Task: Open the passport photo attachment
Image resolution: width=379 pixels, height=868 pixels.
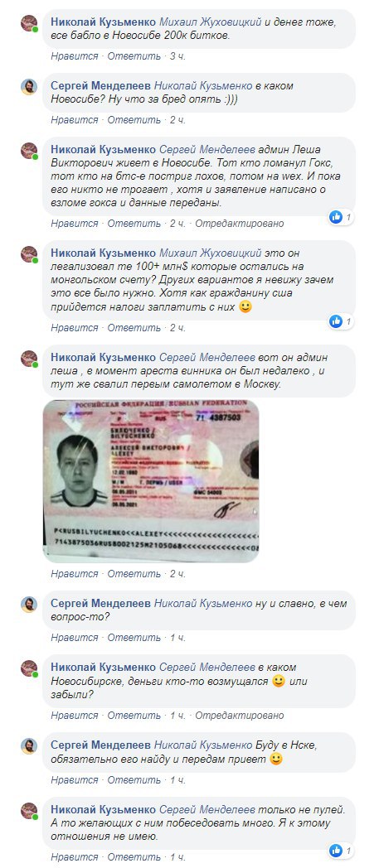Action: tap(151, 481)
